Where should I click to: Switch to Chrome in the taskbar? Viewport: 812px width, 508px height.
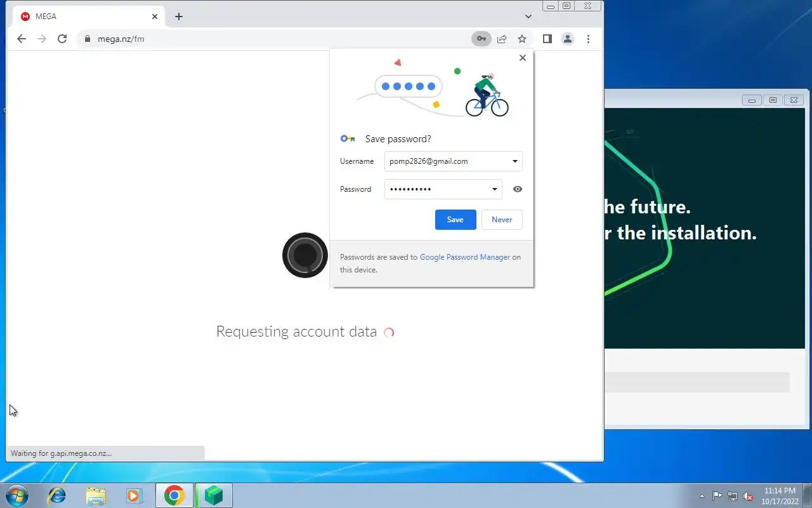(x=174, y=495)
